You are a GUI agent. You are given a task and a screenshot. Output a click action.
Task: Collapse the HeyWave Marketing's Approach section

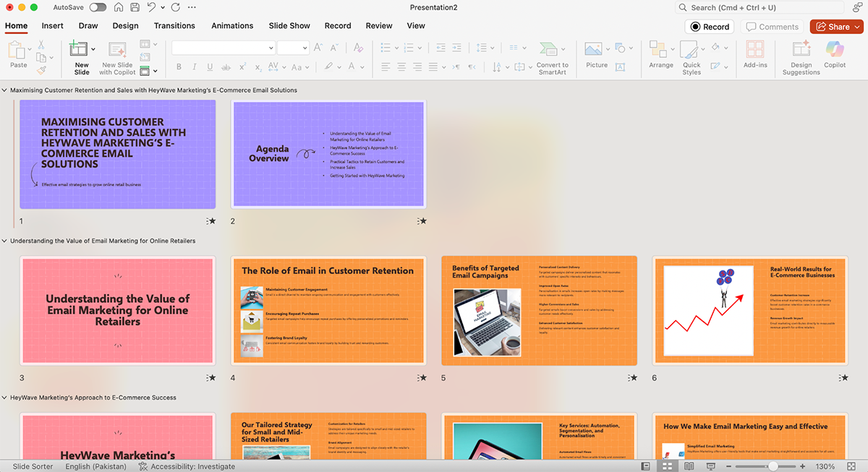coord(4,397)
